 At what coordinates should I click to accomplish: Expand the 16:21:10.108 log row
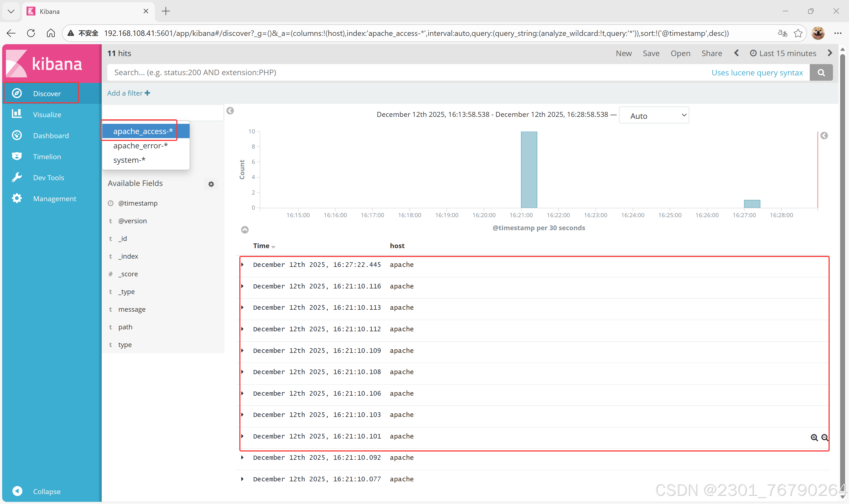[x=242, y=372]
